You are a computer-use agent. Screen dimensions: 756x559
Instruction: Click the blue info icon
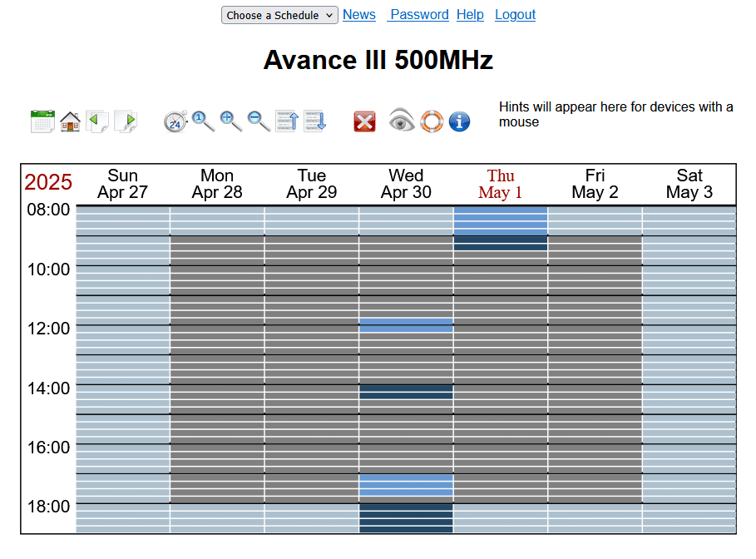[x=459, y=121]
